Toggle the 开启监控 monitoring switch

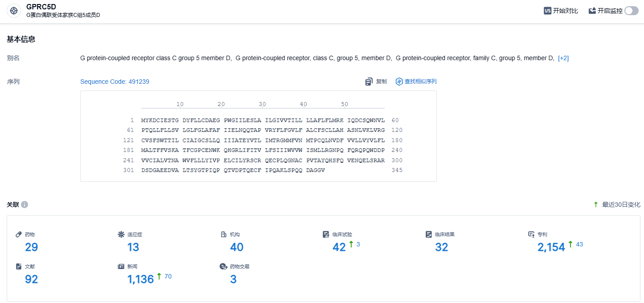(631, 11)
